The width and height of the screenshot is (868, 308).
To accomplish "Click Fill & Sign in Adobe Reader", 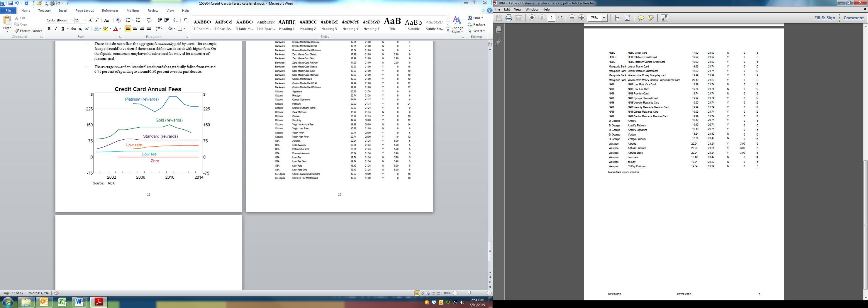I will 825,18.
